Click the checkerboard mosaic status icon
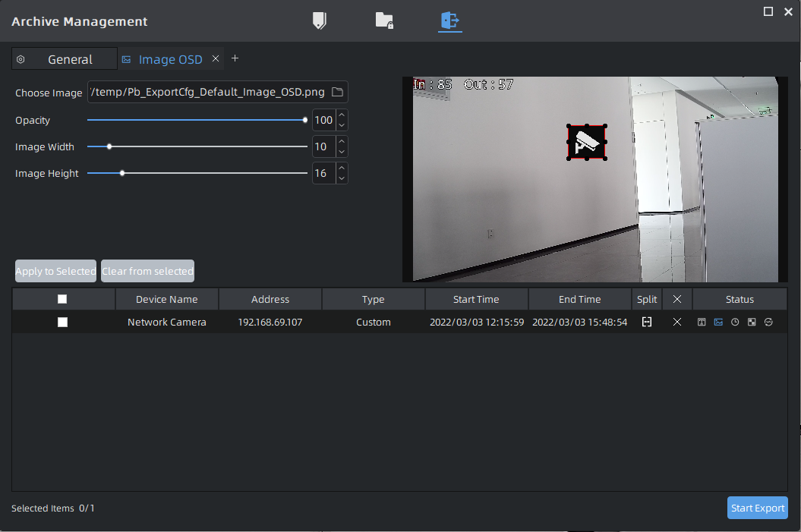 coord(752,322)
